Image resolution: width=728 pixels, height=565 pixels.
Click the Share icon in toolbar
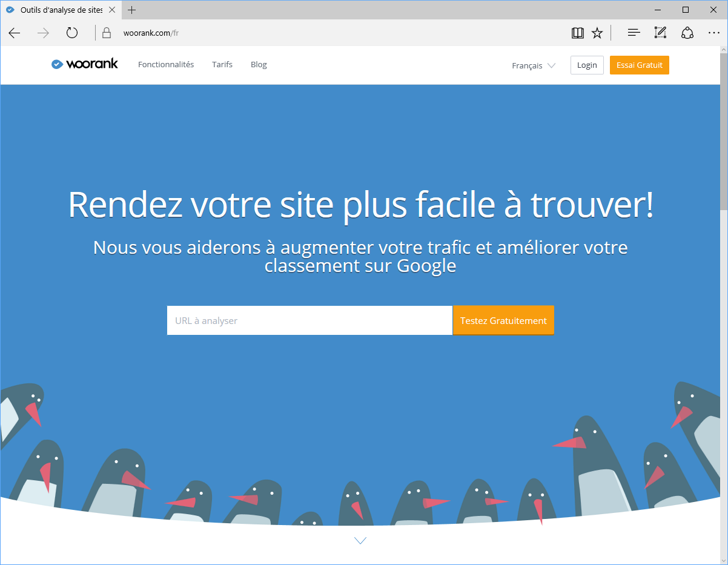coord(687,33)
